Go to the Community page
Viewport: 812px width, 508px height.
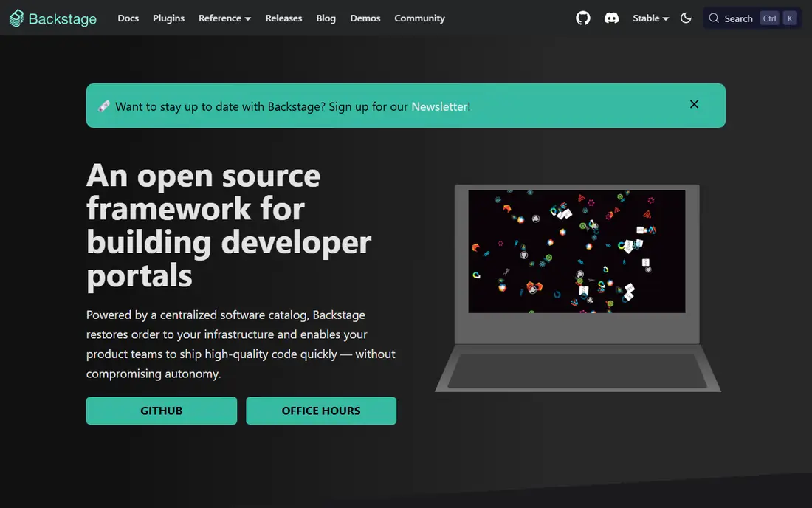(419, 18)
